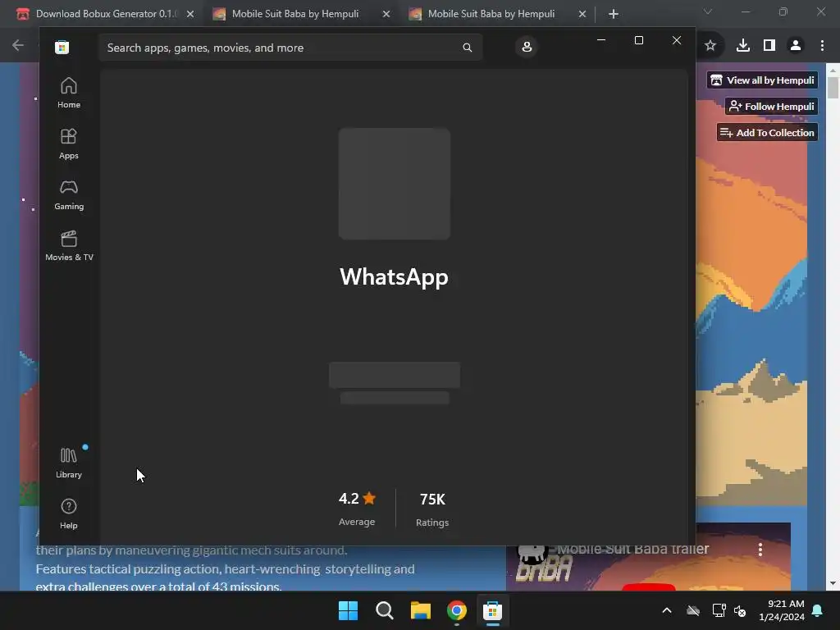
Task: Open Apps section in Store sidebar
Action: point(69,144)
